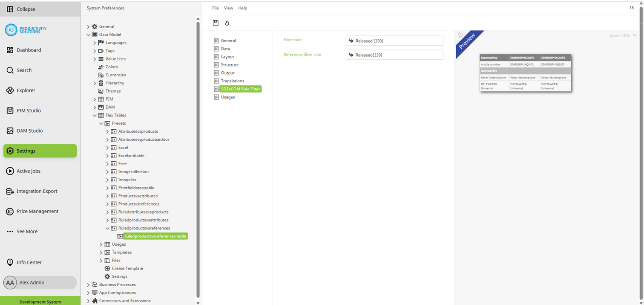
Task: Expand the Business Processes node
Action: (x=89, y=285)
